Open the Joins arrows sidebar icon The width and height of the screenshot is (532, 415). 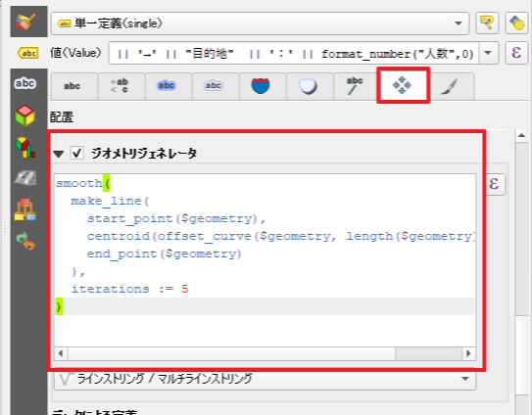pyautogui.click(x=25, y=241)
